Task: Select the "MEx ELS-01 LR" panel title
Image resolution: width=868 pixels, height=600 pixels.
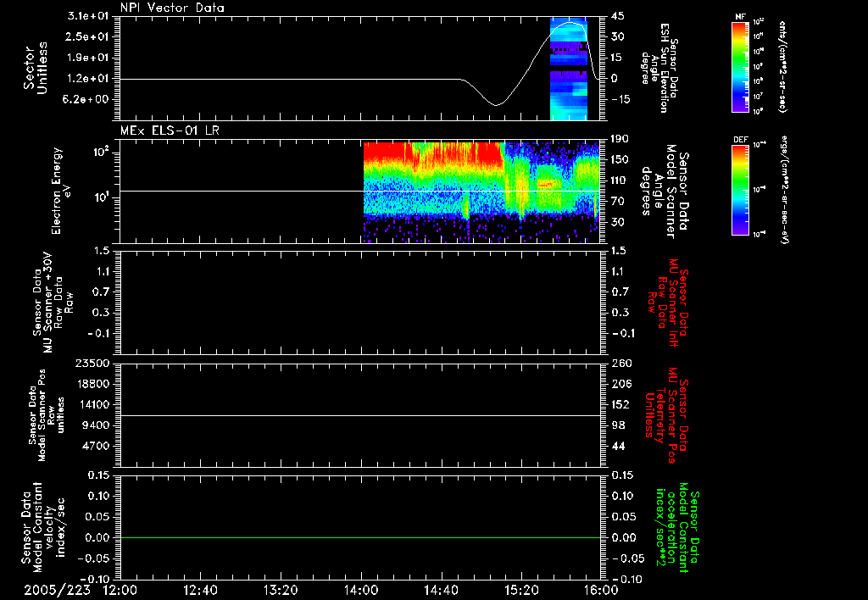Action: click(170, 131)
